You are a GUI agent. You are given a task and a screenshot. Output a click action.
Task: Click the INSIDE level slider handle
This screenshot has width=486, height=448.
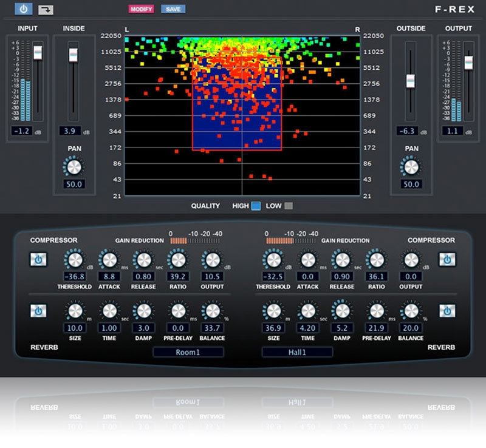tap(74, 54)
